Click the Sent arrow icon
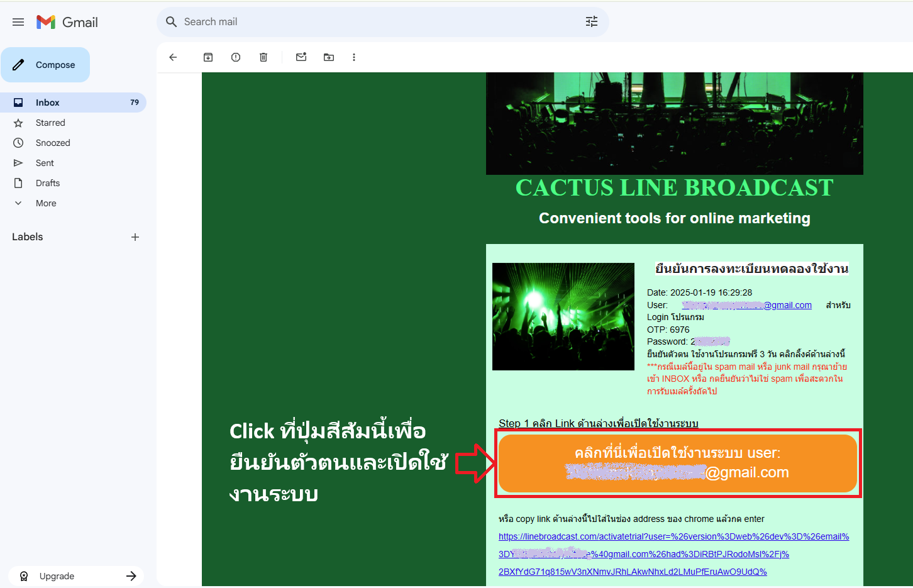This screenshot has height=588, width=913. point(18,163)
